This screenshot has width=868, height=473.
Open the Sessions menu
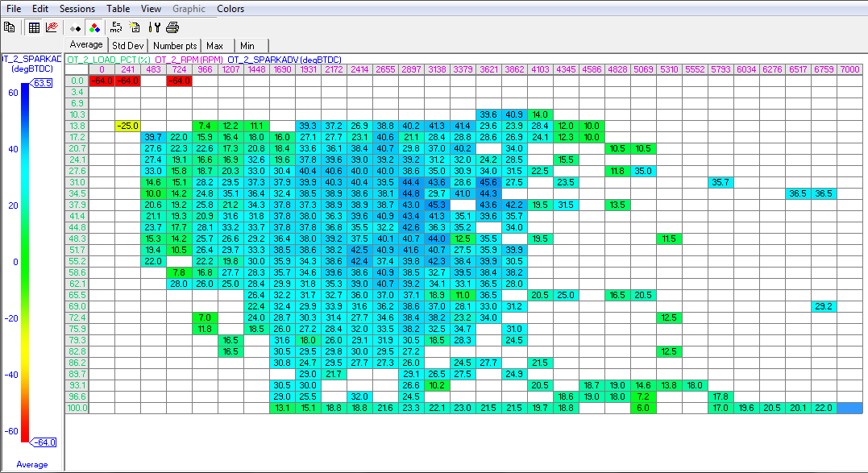77,9
